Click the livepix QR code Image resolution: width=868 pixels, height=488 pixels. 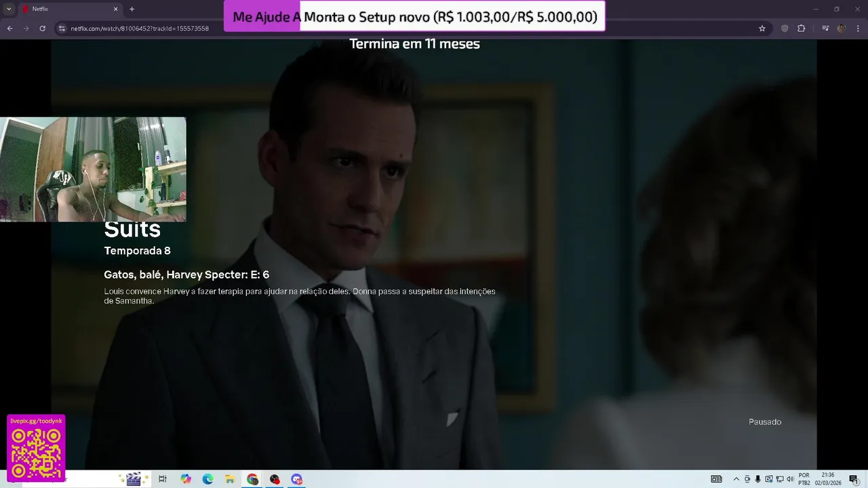tap(37, 453)
